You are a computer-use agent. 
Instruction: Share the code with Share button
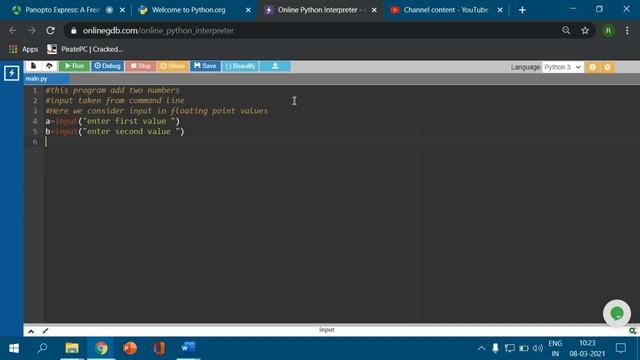coord(173,66)
